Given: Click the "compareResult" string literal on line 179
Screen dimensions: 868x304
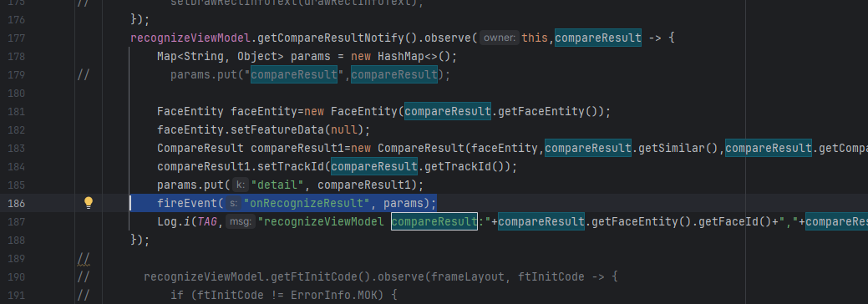Looking at the screenshot, I should tap(294, 75).
